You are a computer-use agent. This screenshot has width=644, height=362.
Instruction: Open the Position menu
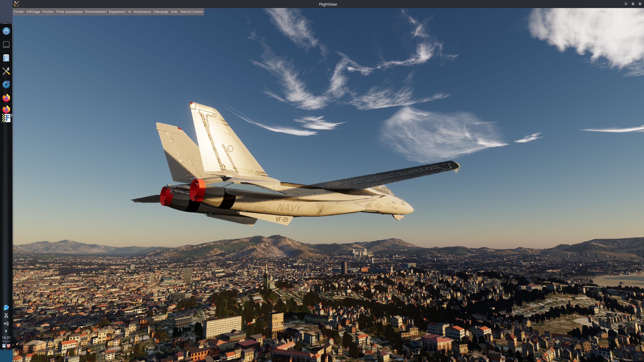48,12
